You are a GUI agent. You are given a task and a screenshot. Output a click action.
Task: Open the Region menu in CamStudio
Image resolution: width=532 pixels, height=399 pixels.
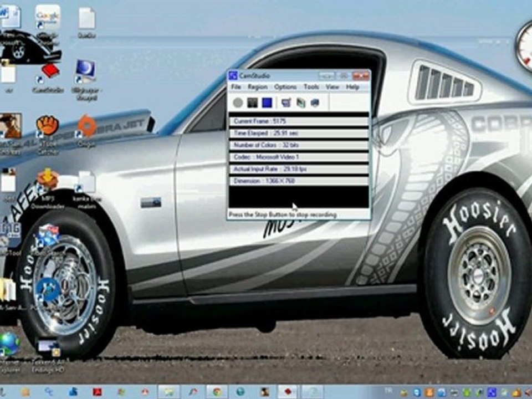tap(258, 87)
